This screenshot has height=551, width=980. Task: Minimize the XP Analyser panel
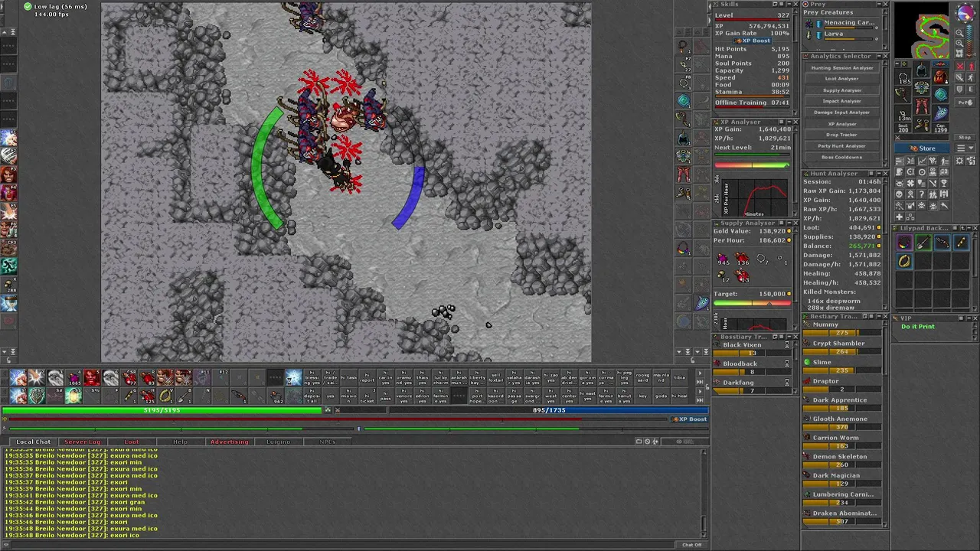pos(789,122)
